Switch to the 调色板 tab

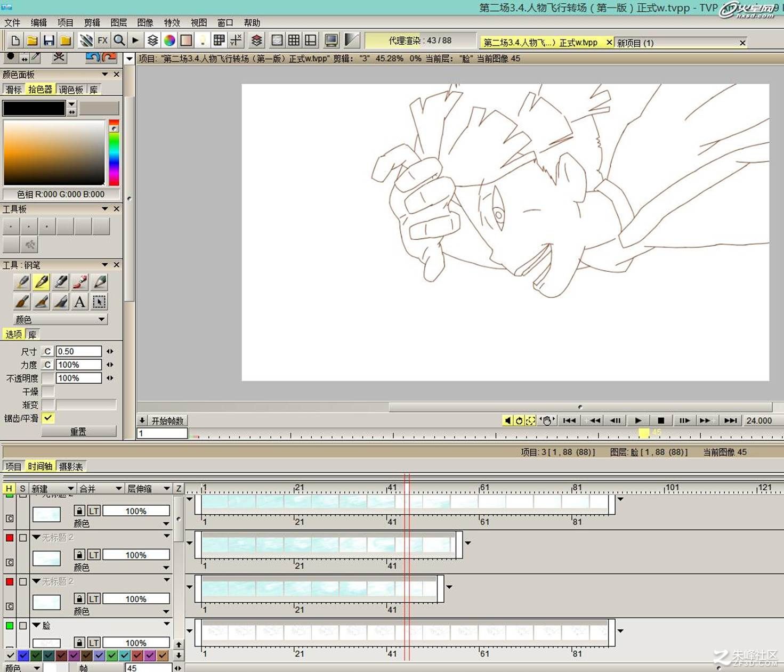[x=71, y=90]
